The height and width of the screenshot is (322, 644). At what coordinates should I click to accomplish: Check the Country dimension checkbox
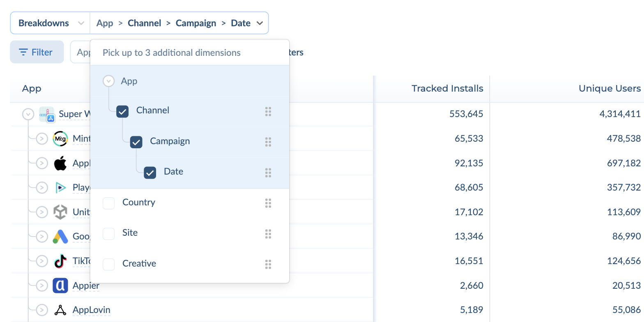point(109,203)
